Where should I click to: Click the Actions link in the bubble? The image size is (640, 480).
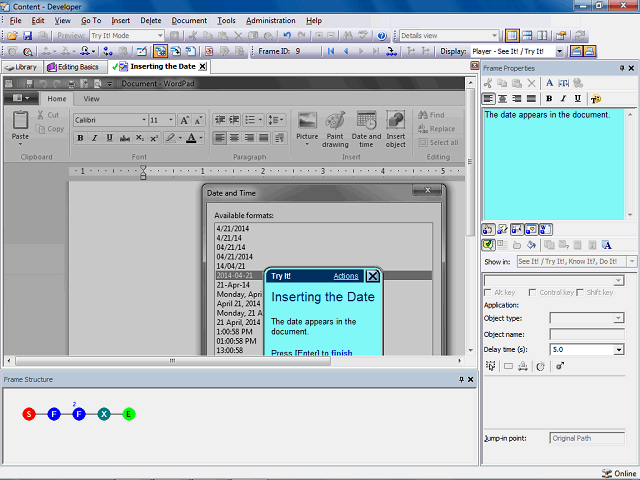pos(345,276)
